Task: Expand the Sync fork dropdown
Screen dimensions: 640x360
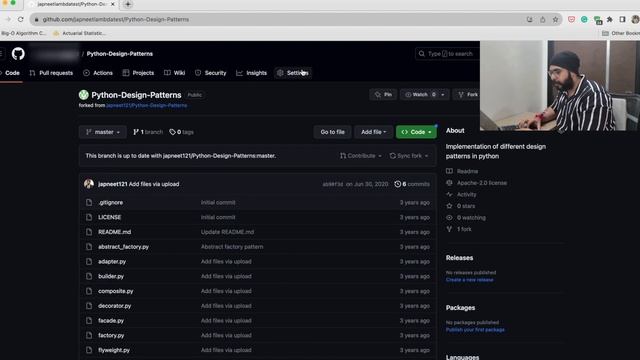Action: pyautogui.click(x=409, y=156)
